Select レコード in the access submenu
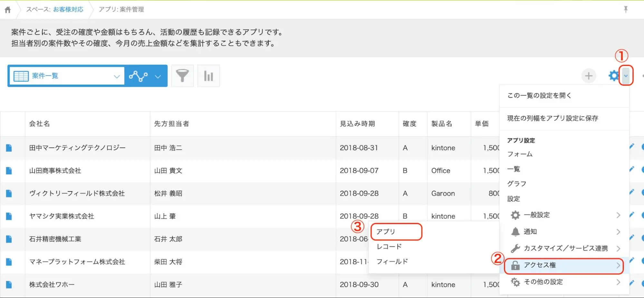Viewport: 644px width, 298px height. (x=389, y=247)
